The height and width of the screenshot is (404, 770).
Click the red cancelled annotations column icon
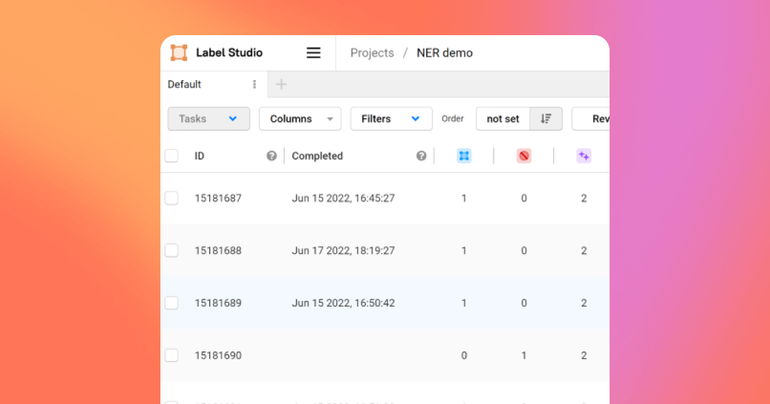pos(524,156)
